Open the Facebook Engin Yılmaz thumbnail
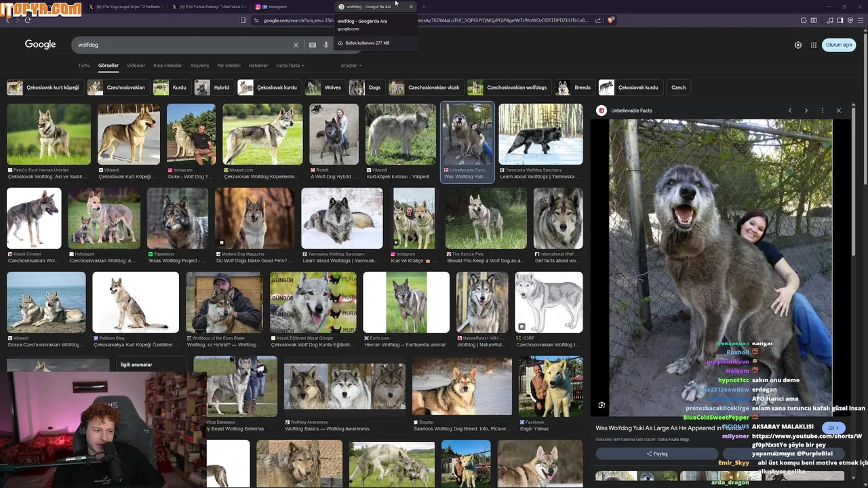 point(551,386)
